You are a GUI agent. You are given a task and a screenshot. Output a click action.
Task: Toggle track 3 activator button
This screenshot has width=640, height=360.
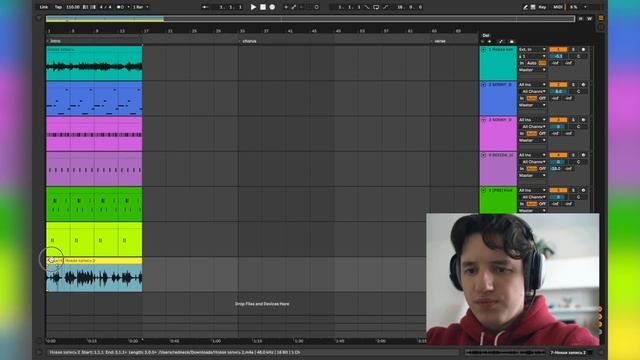(558, 120)
